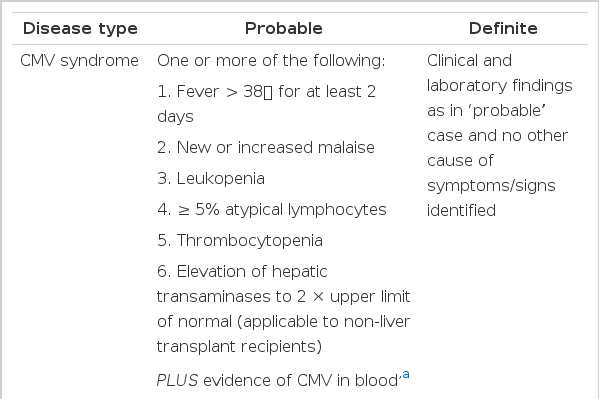Click the 'CMV syndrome' row label
Viewport: 599px width, 399px height.
79,61
